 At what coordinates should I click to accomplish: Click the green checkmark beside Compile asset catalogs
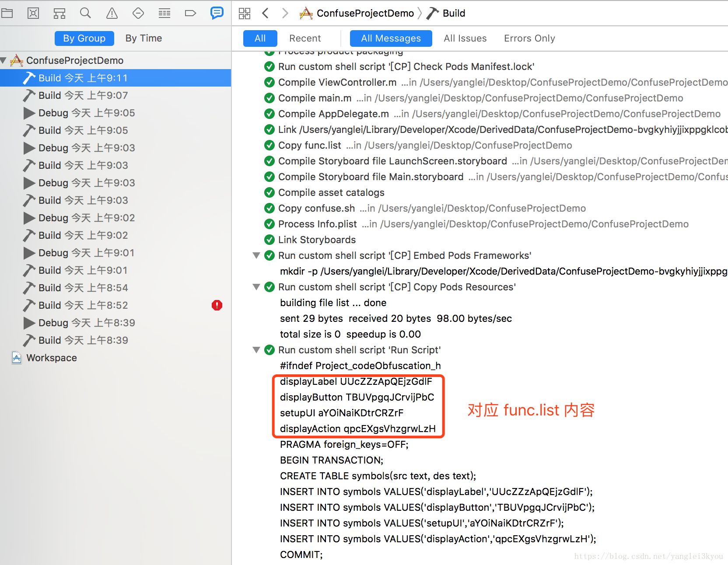pos(269,192)
